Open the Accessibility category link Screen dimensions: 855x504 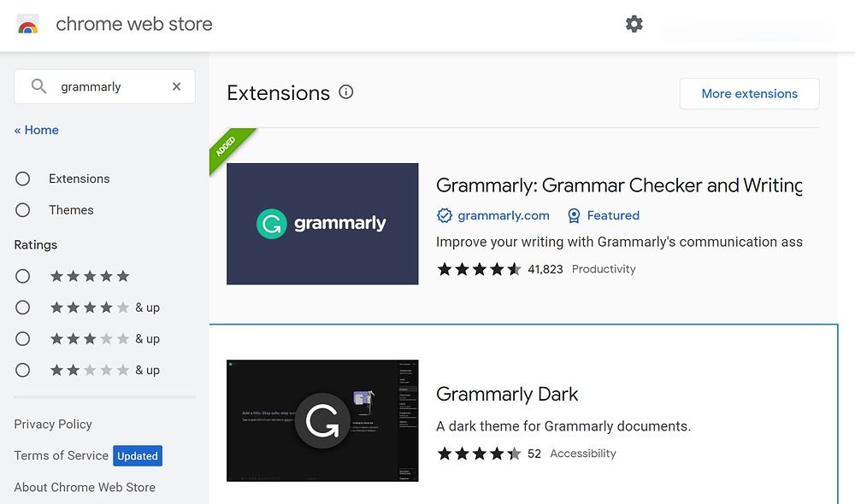coord(582,454)
